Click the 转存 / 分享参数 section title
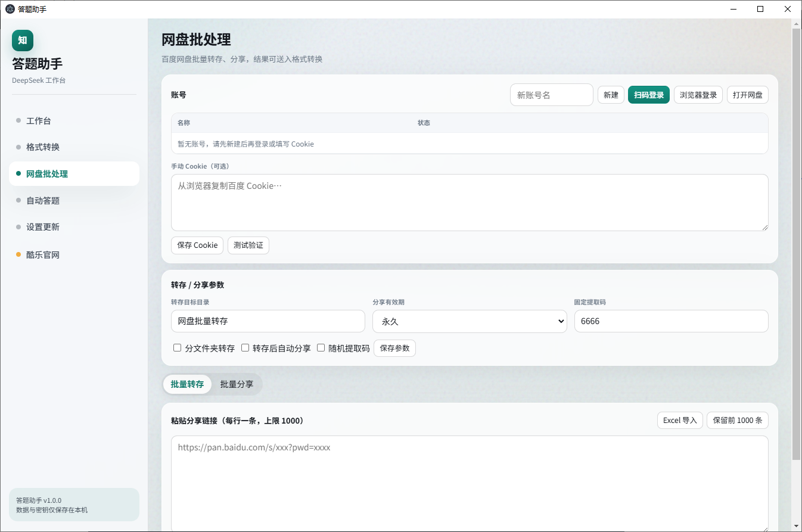This screenshot has width=802, height=532. (x=197, y=285)
